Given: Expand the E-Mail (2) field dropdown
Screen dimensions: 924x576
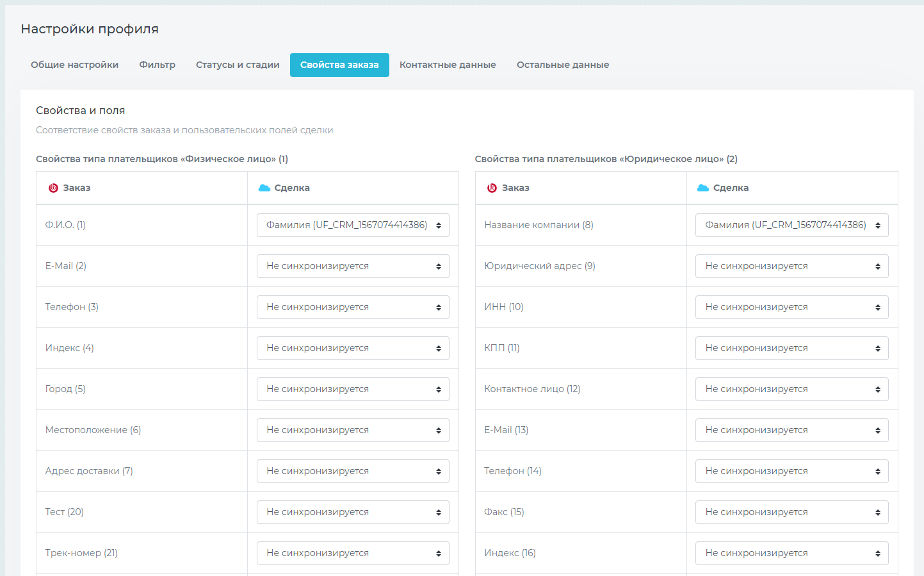Looking at the screenshot, I should click(x=353, y=266).
